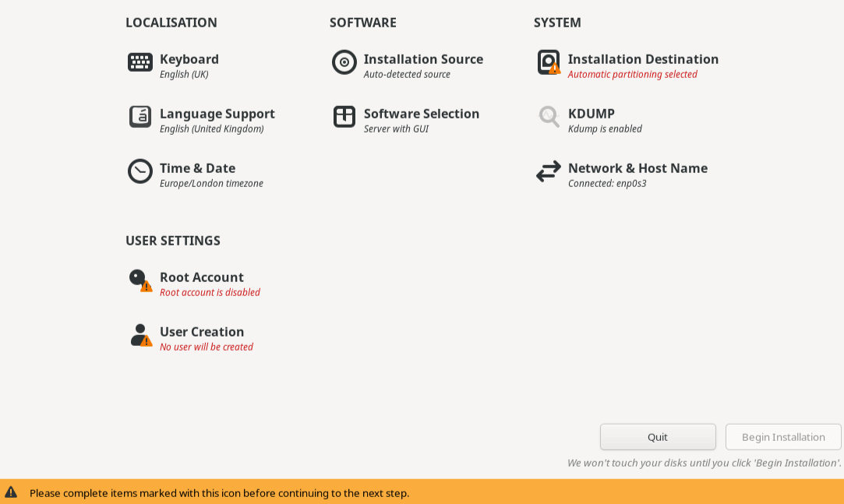844x504 pixels.
Task: Open the Software Selection title
Action: (422, 114)
